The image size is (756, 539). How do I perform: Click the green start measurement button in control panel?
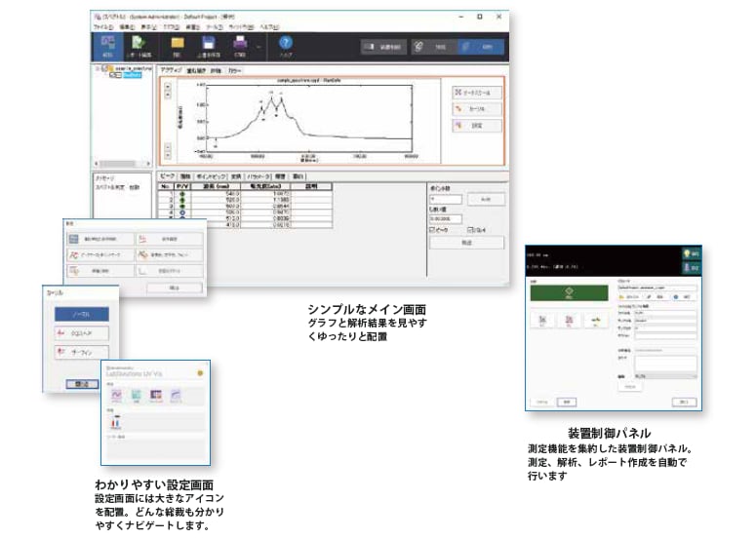pos(569,292)
